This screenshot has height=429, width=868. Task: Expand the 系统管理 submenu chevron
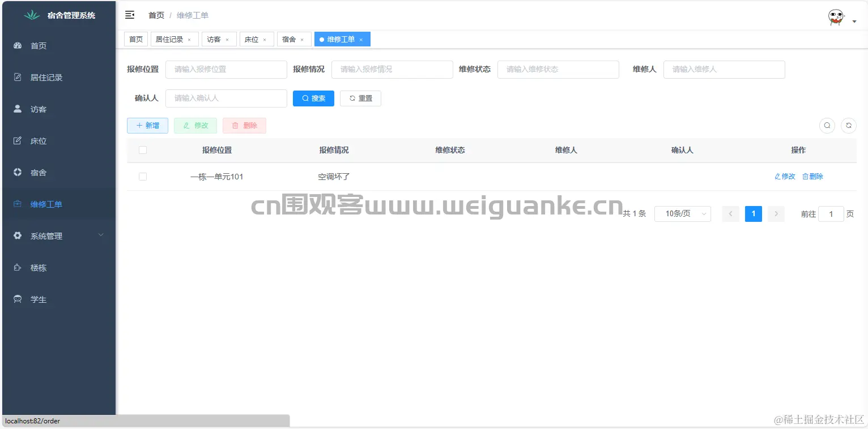(x=101, y=235)
